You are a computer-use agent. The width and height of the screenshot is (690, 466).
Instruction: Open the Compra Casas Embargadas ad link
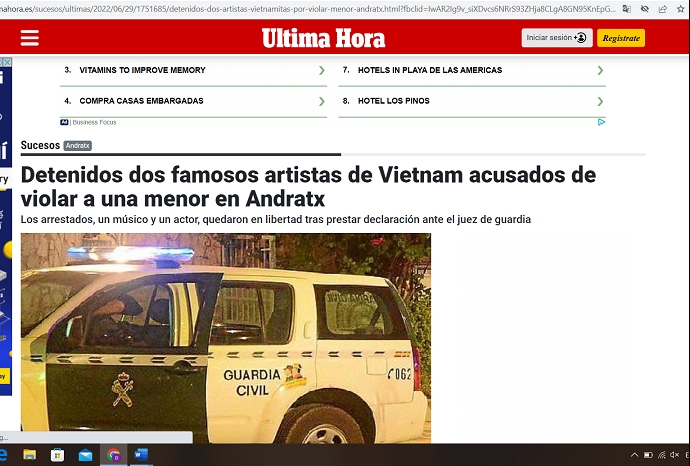[x=141, y=101]
